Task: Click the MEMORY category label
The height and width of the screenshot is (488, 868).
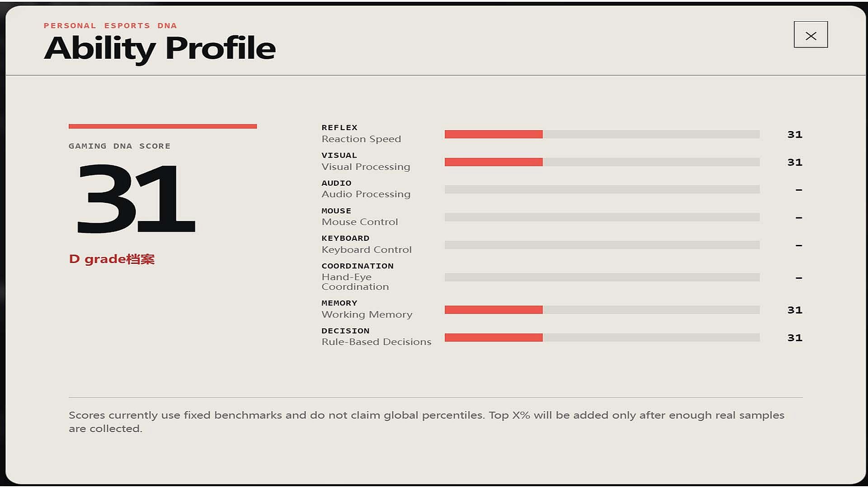Action: 340,303
